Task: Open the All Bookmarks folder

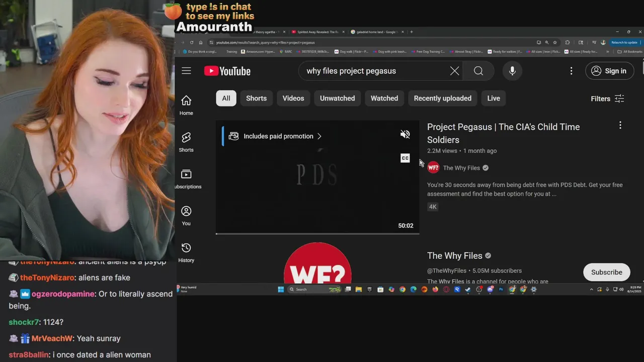Action: 630,51
